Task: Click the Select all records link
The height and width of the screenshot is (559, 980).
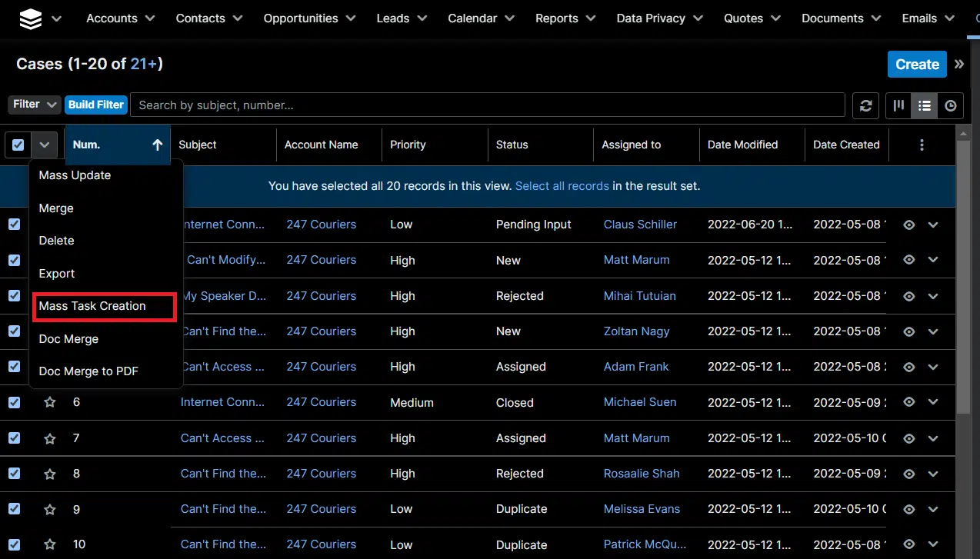Action: (x=562, y=186)
